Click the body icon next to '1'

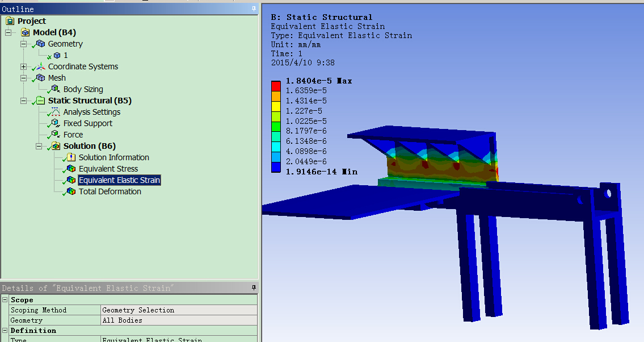(57, 55)
